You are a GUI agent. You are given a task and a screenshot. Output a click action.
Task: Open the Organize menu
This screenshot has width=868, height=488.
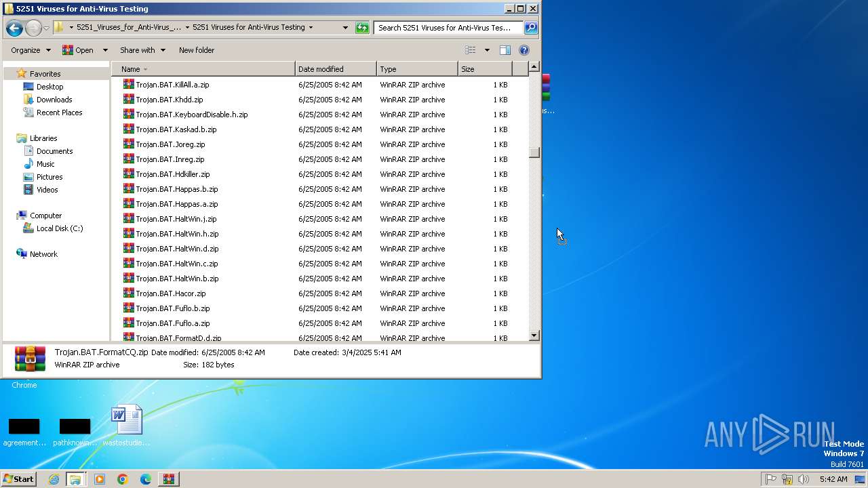[x=31, y=50]
